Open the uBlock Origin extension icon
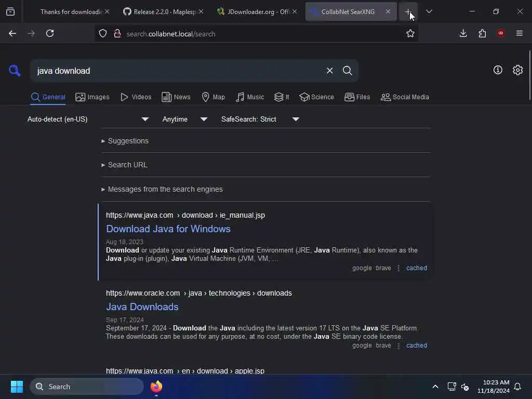 501,33
